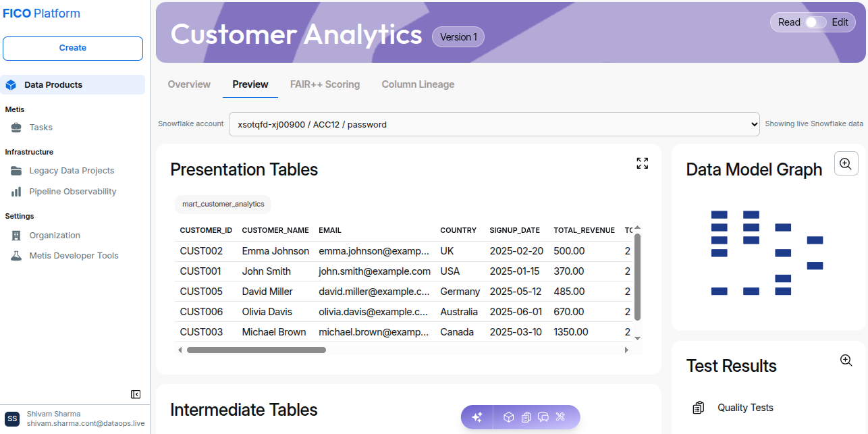Click the CUSTOMER_ID column header

point(206,230)
